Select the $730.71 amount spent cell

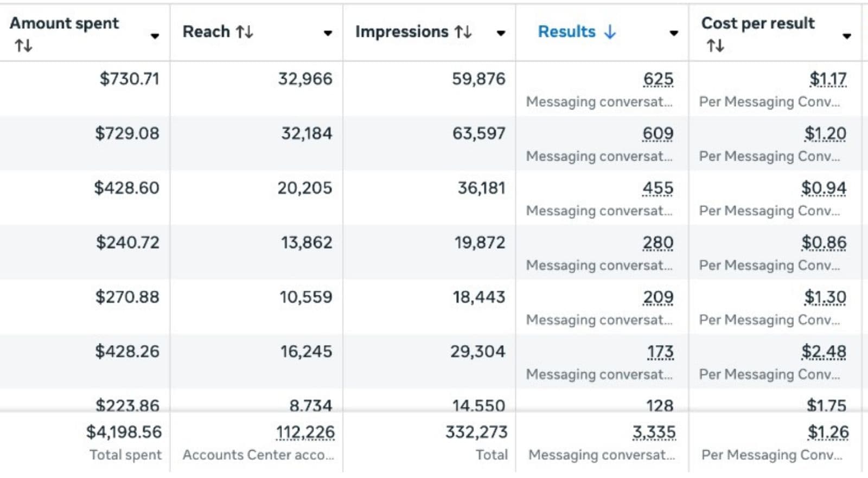click(129, 79)
